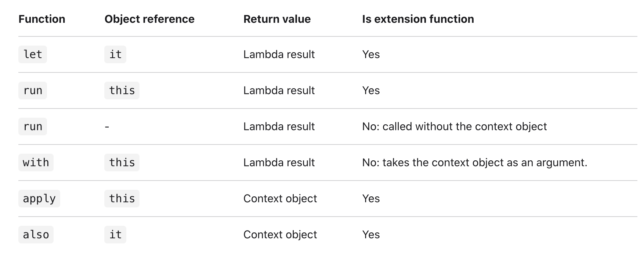Click 'Context object' in the also row
Screen dimensions: 644x253
pyautogui.click(x=280, y=235)
